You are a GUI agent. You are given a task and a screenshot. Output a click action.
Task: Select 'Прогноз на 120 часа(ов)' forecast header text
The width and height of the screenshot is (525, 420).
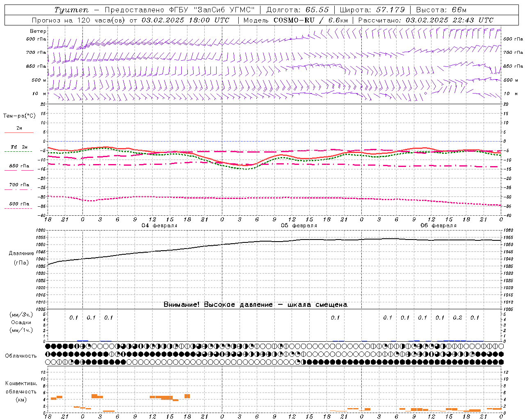(79, 20)
